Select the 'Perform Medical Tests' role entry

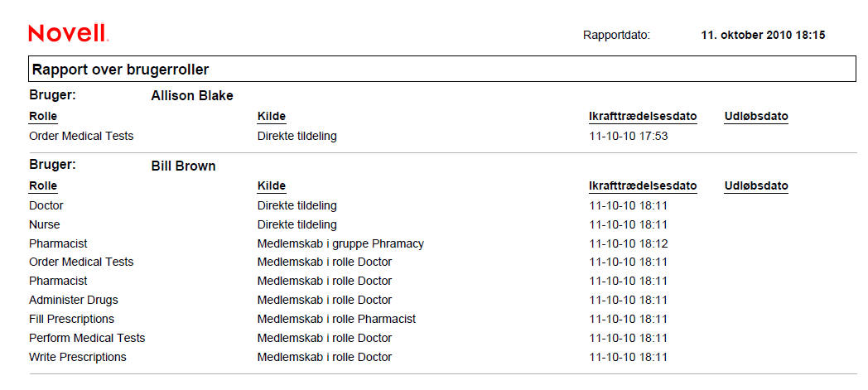87,338
